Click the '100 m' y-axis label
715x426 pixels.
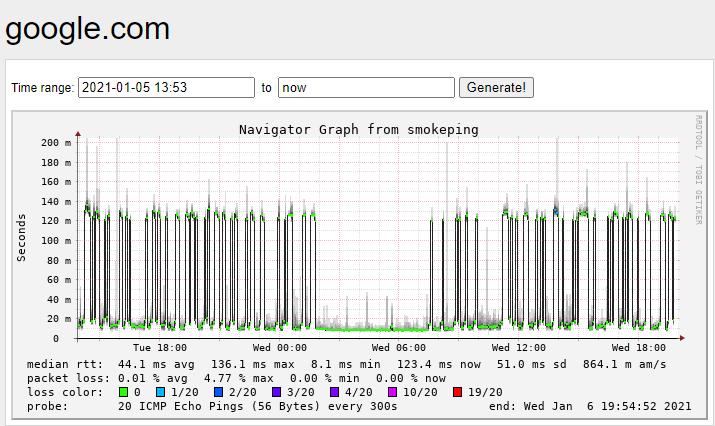click(56, 240)
